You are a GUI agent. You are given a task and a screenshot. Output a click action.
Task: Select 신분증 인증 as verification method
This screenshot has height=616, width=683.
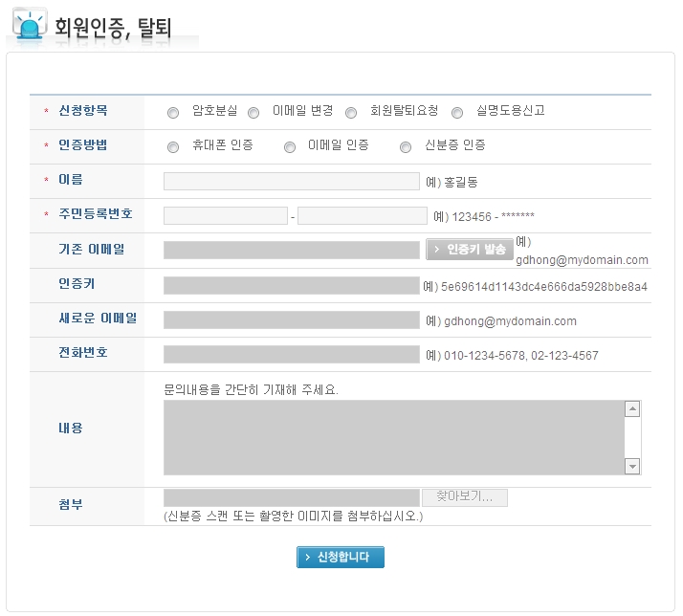[406, 147]
